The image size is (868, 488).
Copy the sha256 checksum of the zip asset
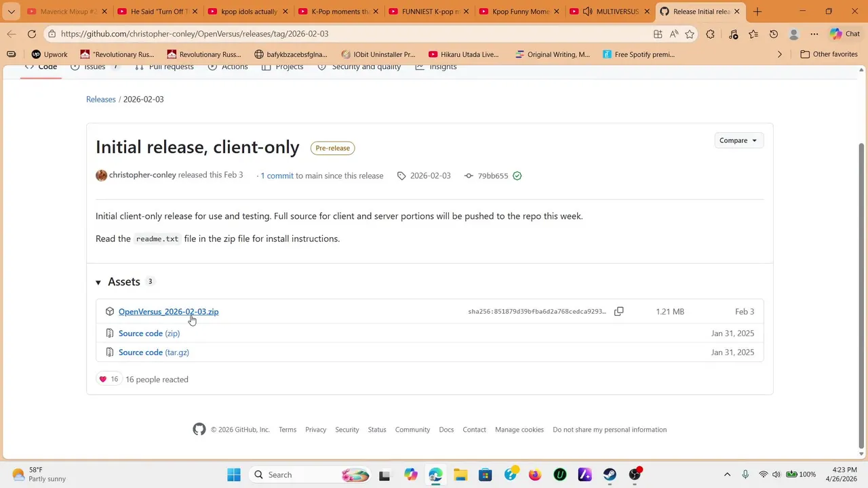coord(618,312)
